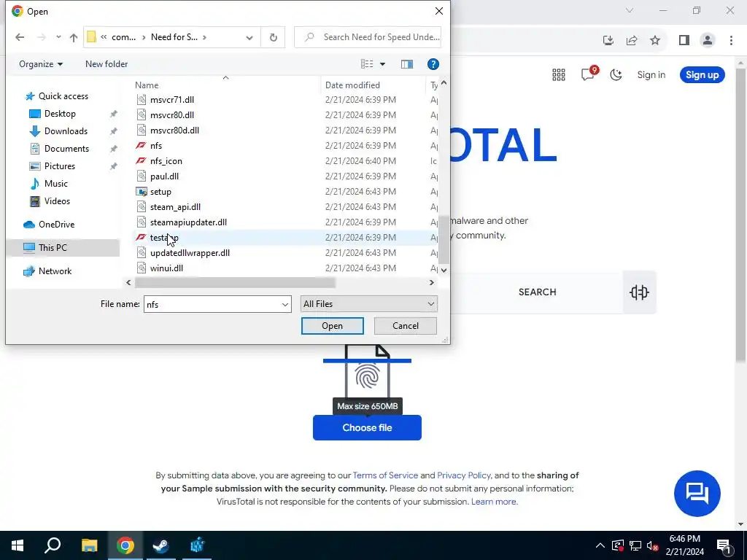Open Pictures in navigation pane
Image resolution: width=747 pixels, height=560 pixels.
click(x=60, y=166)
